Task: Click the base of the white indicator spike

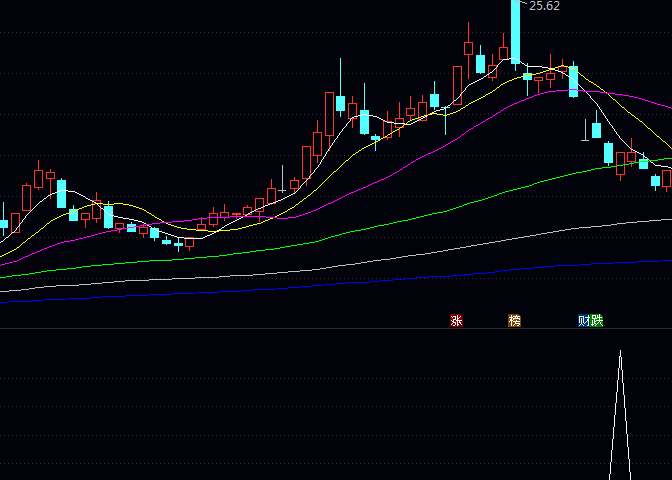Action: tap(620, 476)
